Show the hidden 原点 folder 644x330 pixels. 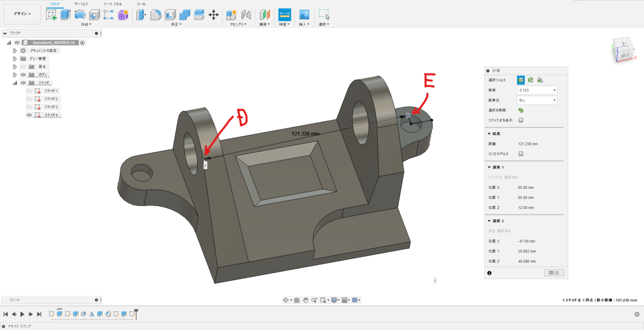[23, 67]
